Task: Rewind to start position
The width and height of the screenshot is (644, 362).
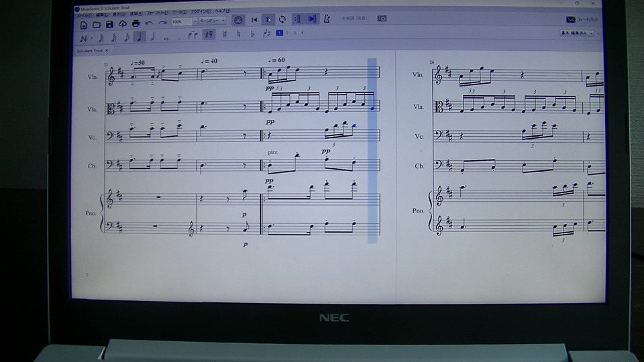Action: (x=254, y=19)
